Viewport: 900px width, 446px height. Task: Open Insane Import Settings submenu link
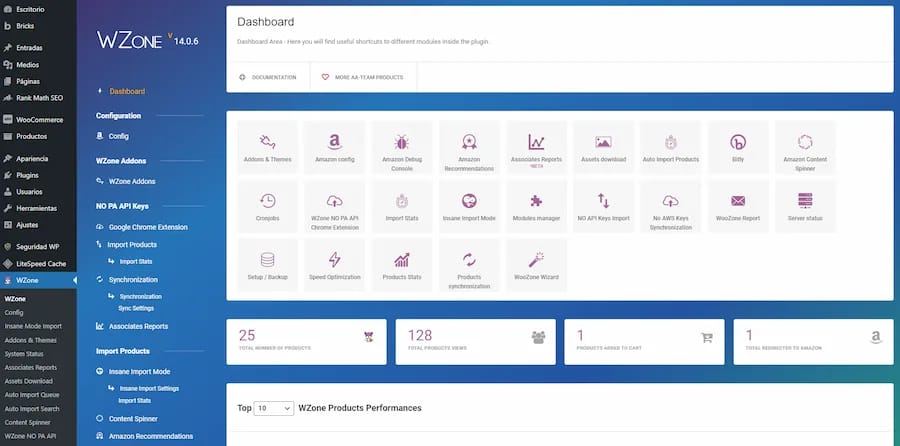click(x=149, y=389)
